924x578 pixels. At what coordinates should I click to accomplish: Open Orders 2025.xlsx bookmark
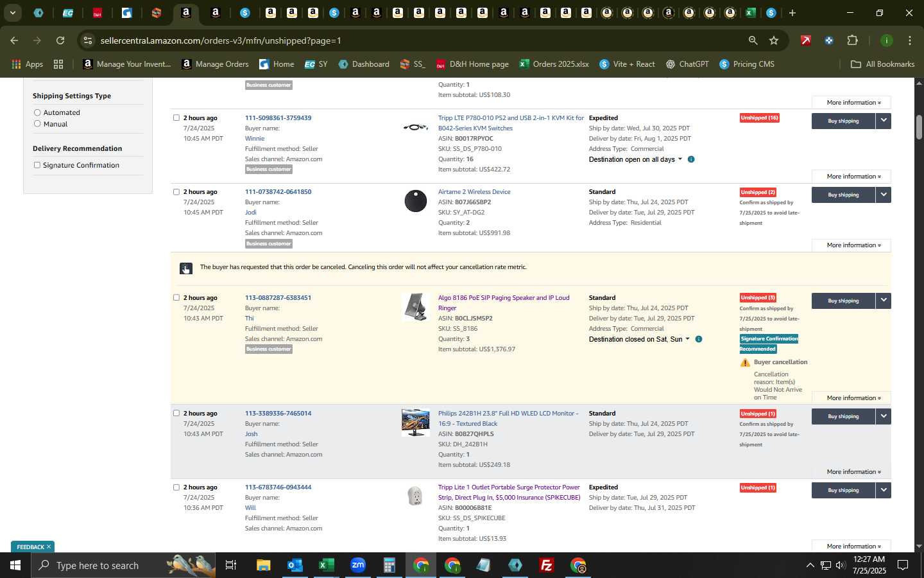coord(554,64)
